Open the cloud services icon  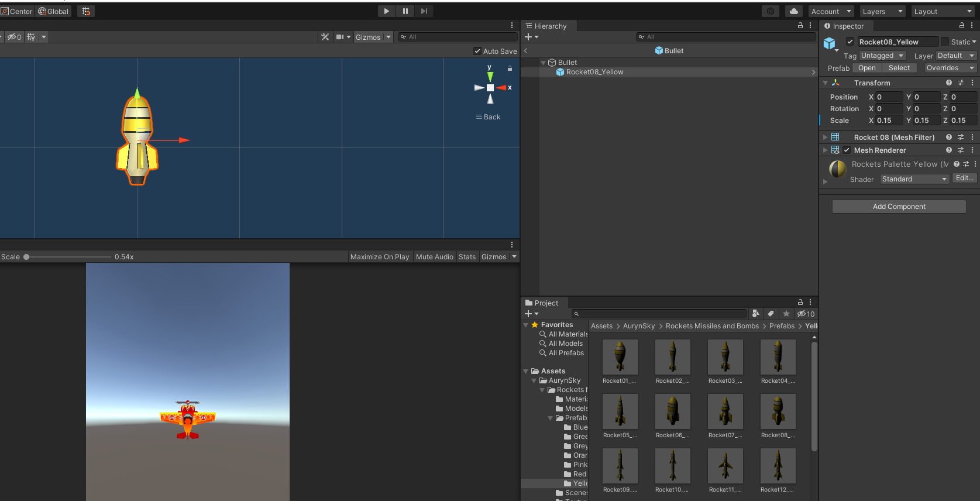click(793, 11)
